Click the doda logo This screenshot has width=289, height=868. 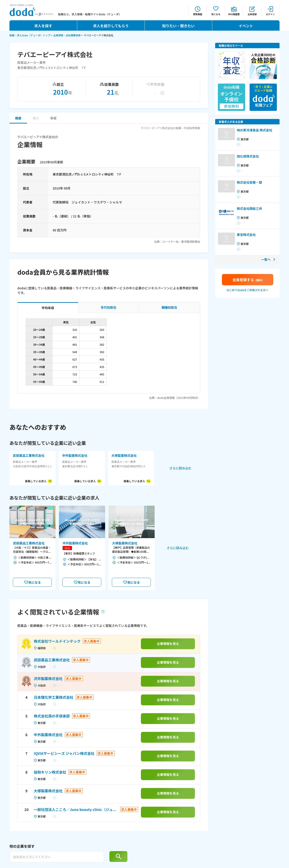tap(22, 12)
